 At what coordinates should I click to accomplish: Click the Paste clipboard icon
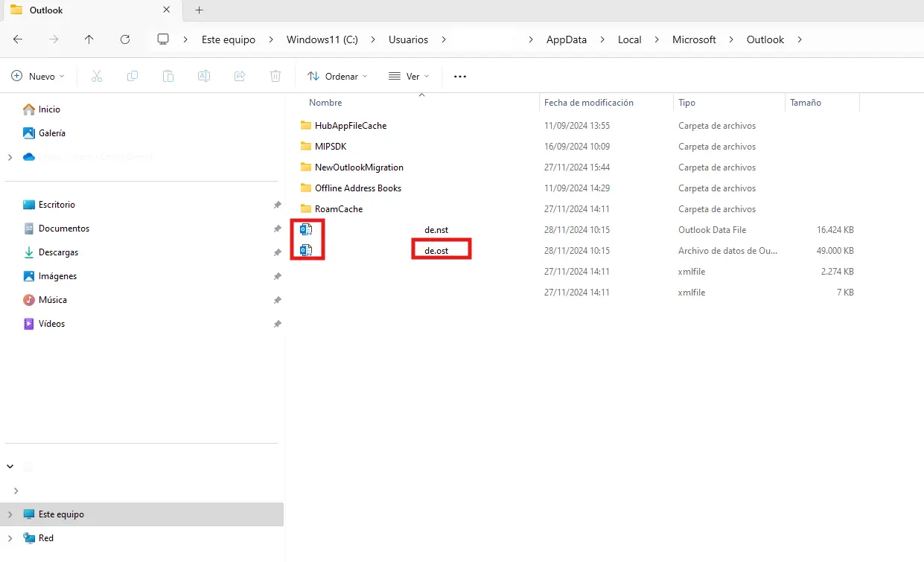(x=168, y=76)
